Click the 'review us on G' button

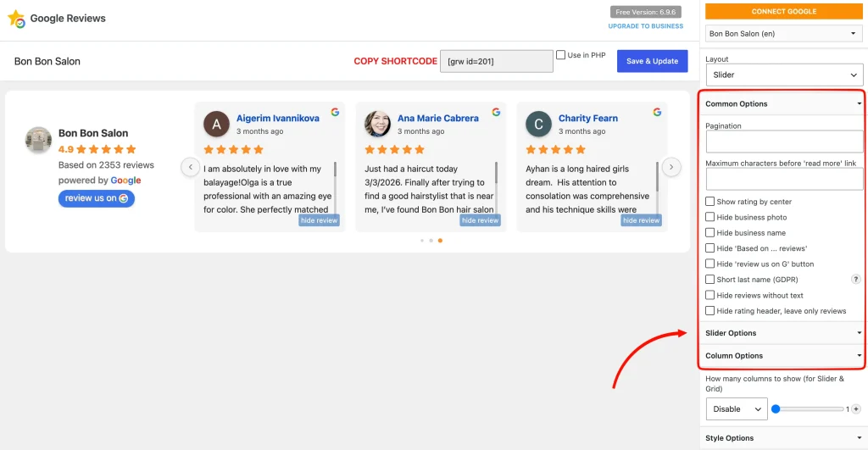point(97,198)
